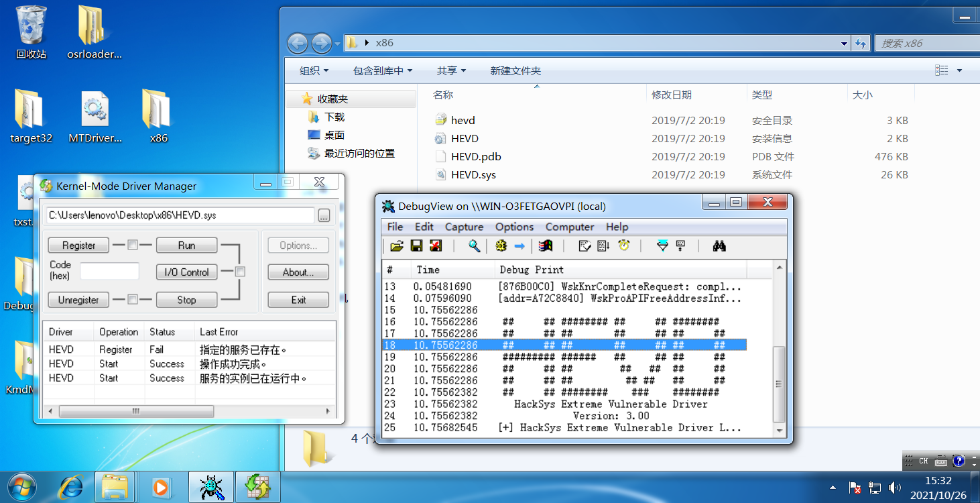Click the language bar keyboard icon

pyautogui.click(x=941, y=461)
